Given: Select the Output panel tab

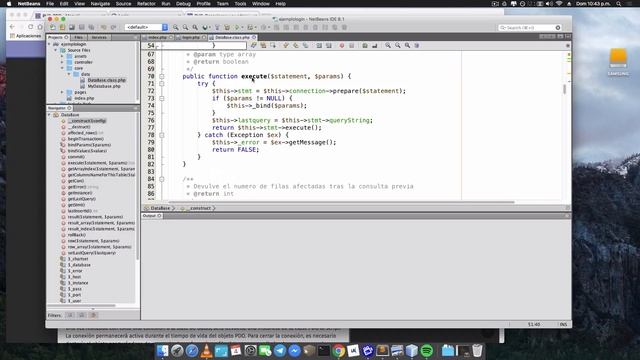Looking at the screenshot, I should click(152, 216).
